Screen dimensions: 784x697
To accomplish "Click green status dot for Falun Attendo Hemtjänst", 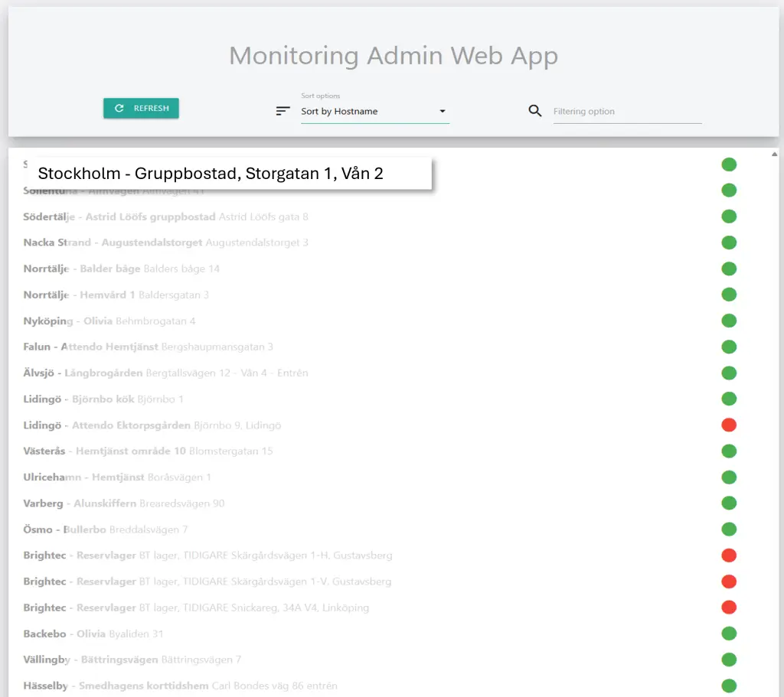I will tap(729, 347).
